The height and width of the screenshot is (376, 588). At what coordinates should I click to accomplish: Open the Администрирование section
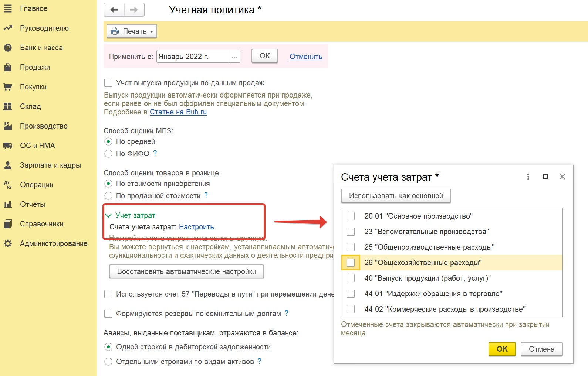pos(54,243)
